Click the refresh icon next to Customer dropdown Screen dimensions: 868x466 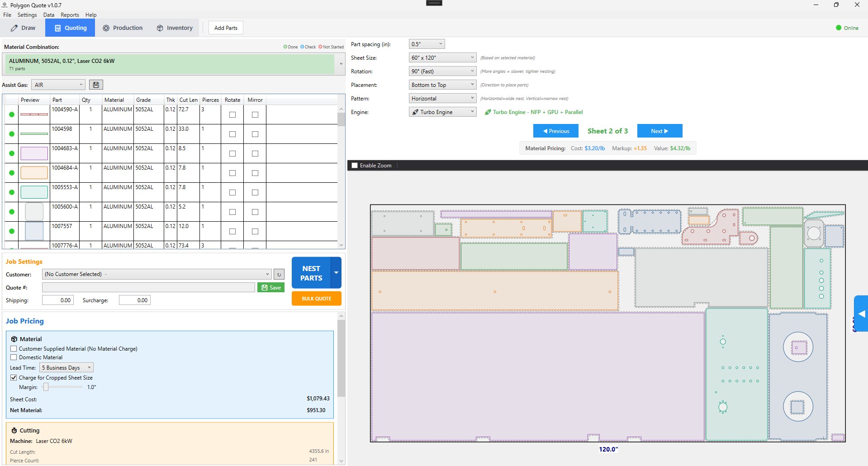[x=279, y=274]
